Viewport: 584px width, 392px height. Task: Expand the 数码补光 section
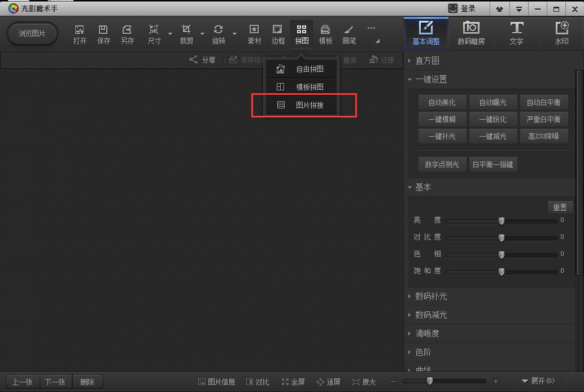pyautogui.click(x=430, y=296)
